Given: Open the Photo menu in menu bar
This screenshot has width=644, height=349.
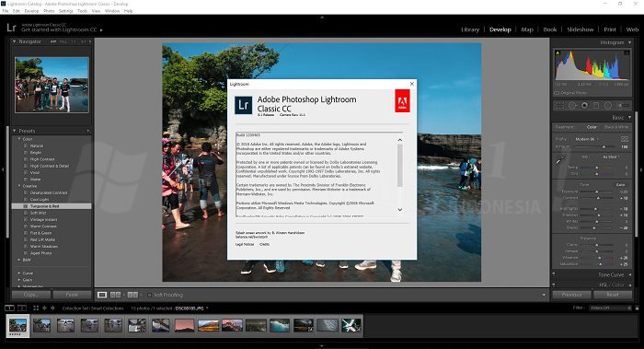Looking at the screenshot, I should (x=49, y=11).
